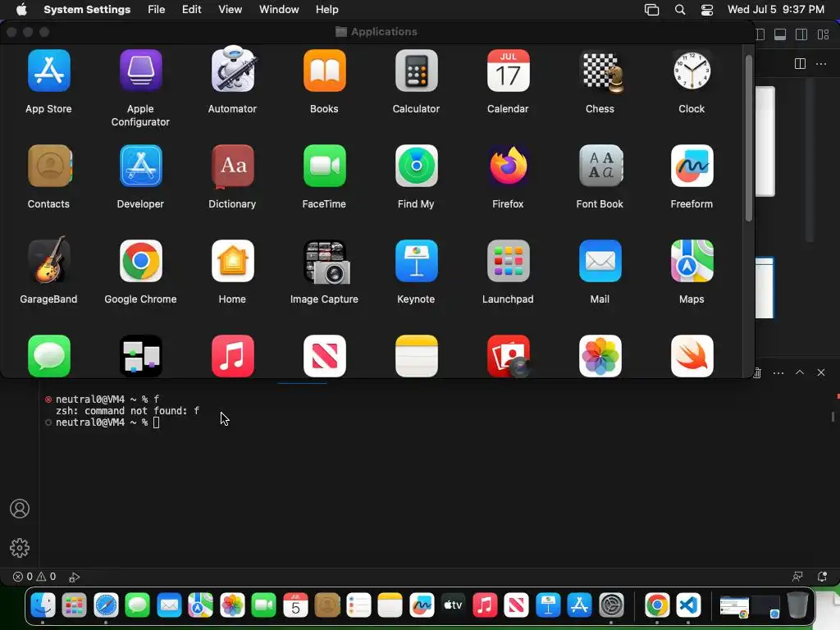Select Swift Playgrounds icon in Applications window

692,356
